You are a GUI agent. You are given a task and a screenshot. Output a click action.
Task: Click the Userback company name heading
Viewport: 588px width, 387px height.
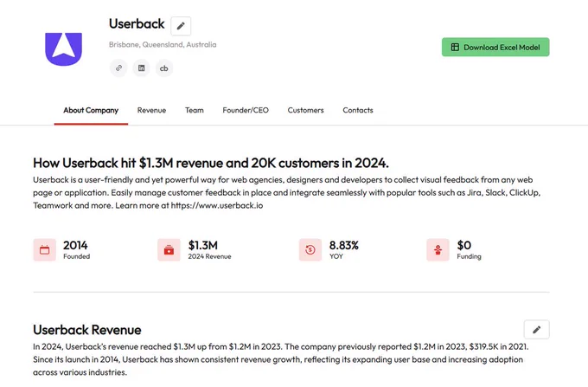[137, 23]
